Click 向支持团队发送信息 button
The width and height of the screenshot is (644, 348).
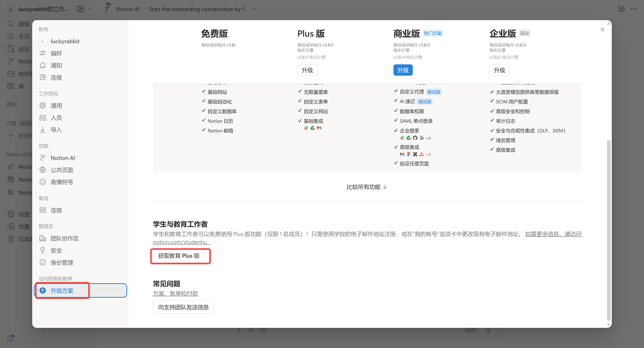pos(183,307)
